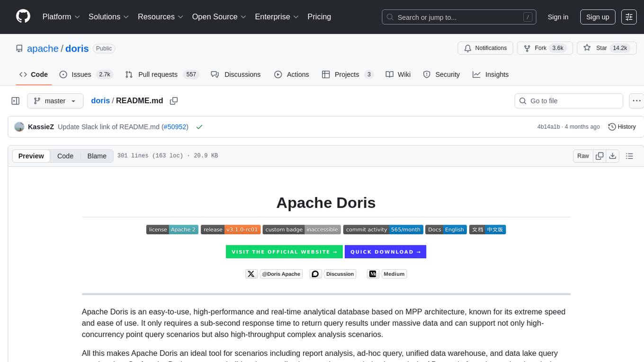Open the Discussion icon badge
Viewport: 644px width, 362px height.
[315, 274]
